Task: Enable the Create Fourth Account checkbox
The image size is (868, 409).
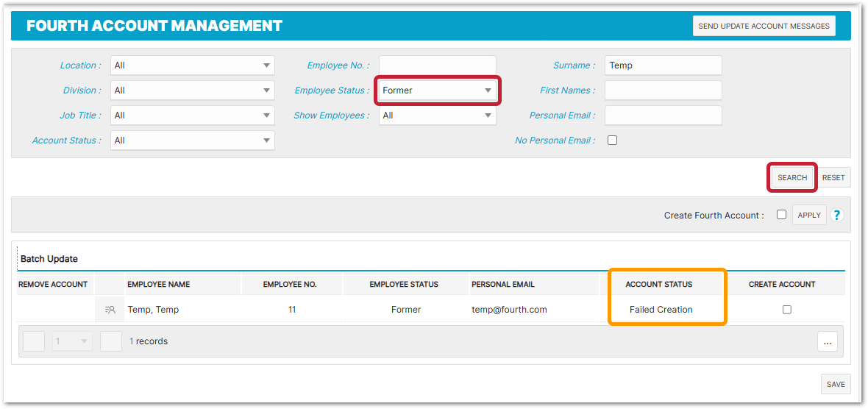Action: tap(781, 215)
